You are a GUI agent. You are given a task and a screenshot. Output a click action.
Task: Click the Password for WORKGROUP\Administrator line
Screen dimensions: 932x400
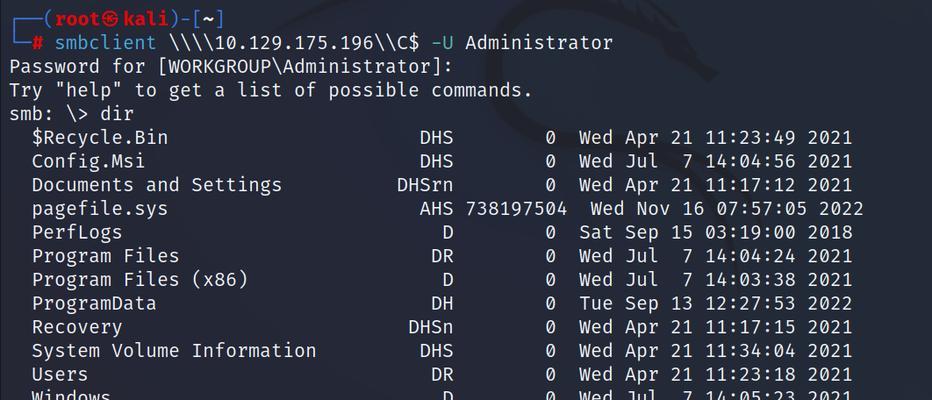(x=231, y=67)
